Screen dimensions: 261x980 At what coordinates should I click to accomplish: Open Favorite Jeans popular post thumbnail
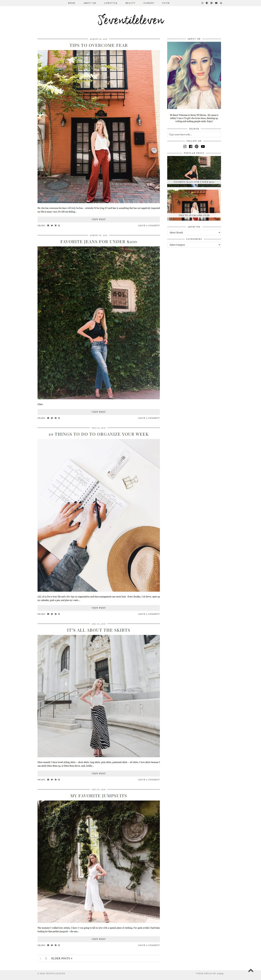194,171
